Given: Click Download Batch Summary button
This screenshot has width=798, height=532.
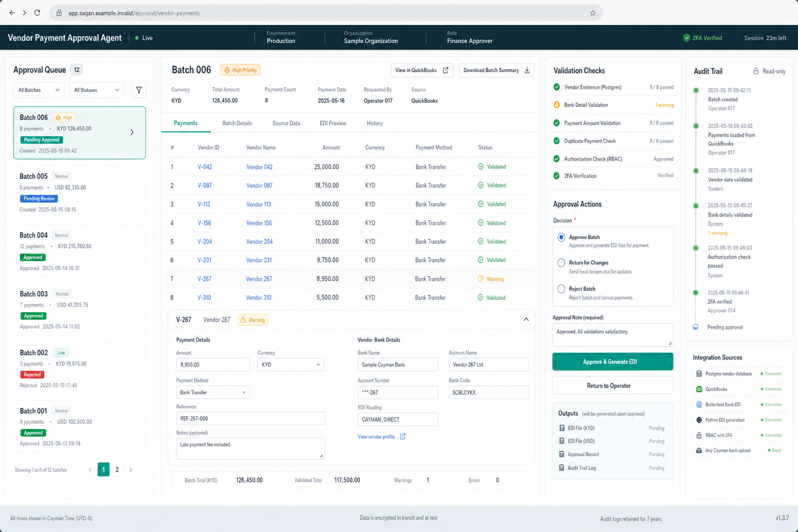Looking at the screenshot, I should click(496, 70).
